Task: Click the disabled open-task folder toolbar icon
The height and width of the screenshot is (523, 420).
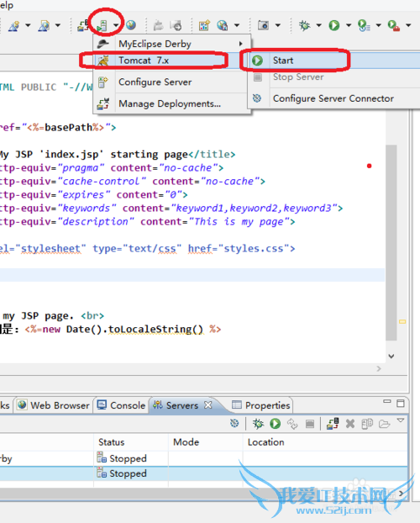Action: point(159,25)
